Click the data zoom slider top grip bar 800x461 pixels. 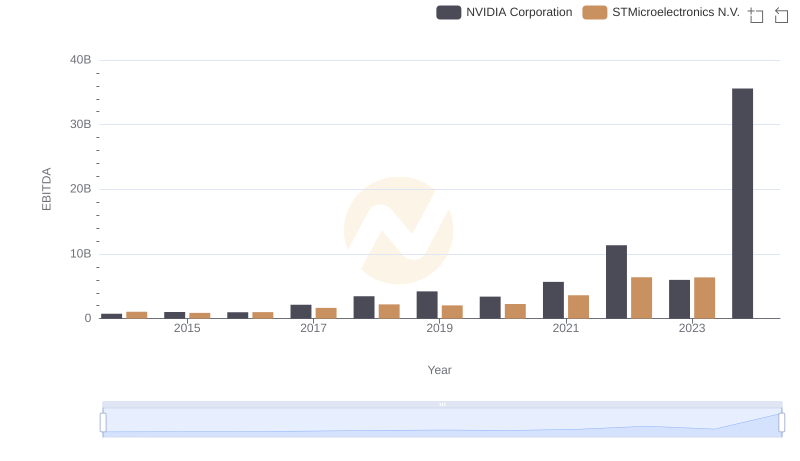(442, 404)
